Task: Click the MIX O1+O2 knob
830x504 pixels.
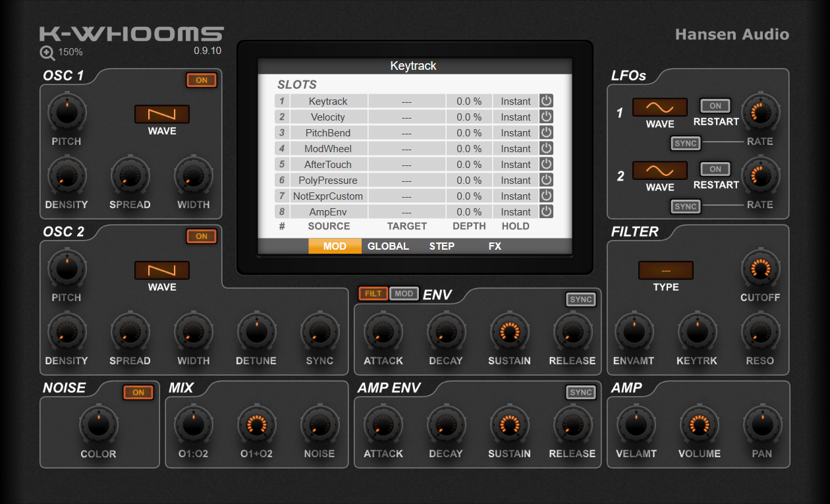Action: 256,425
